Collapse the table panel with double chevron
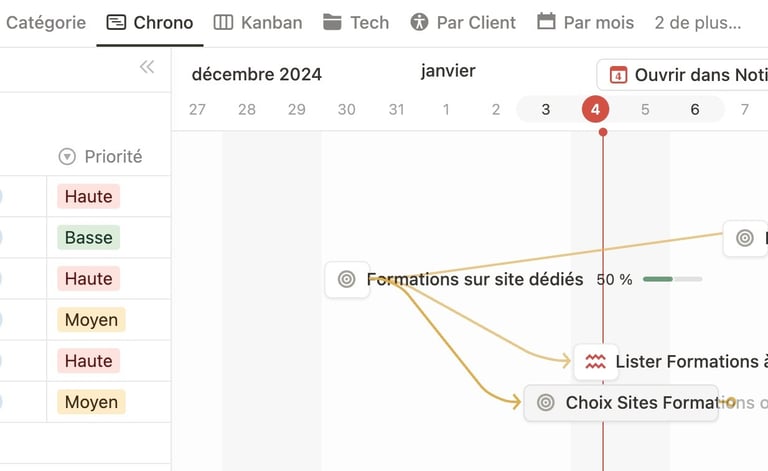This screenshot has width=768, height=471. pos(147,67)
